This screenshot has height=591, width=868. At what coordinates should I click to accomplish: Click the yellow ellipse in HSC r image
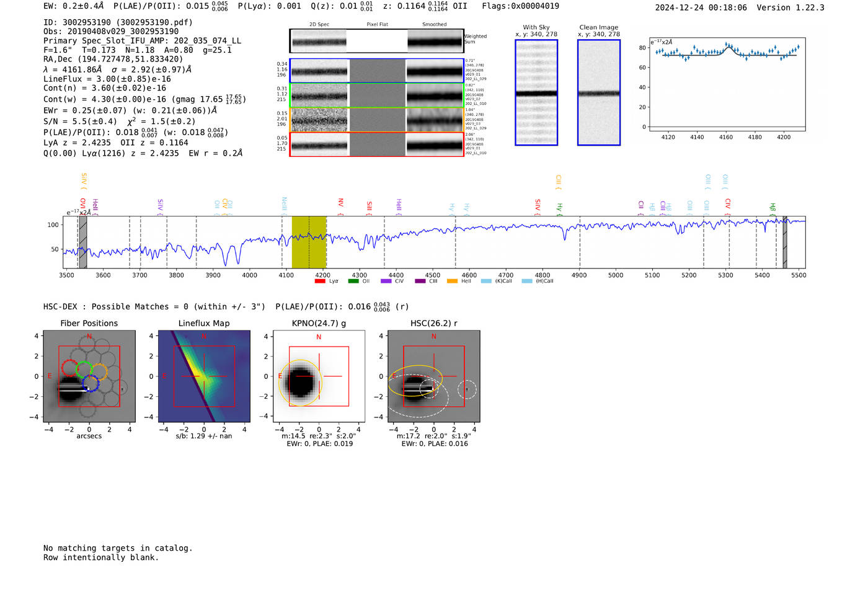point(415,380)
